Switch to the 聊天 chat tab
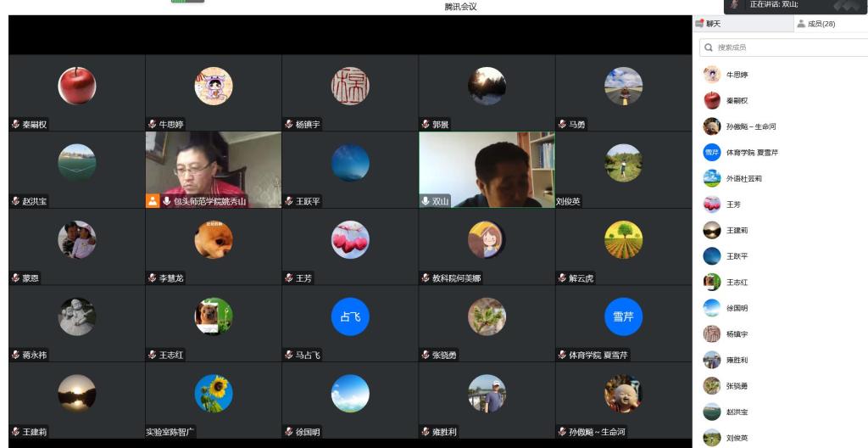Viewport: 868px width, 448px height. tap(709, 24)
